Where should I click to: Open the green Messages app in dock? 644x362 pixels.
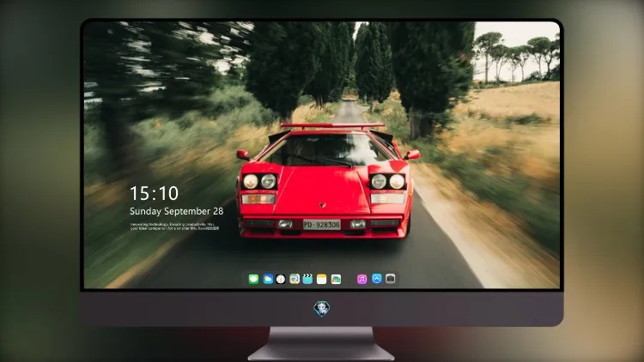[x=253, y=279]
